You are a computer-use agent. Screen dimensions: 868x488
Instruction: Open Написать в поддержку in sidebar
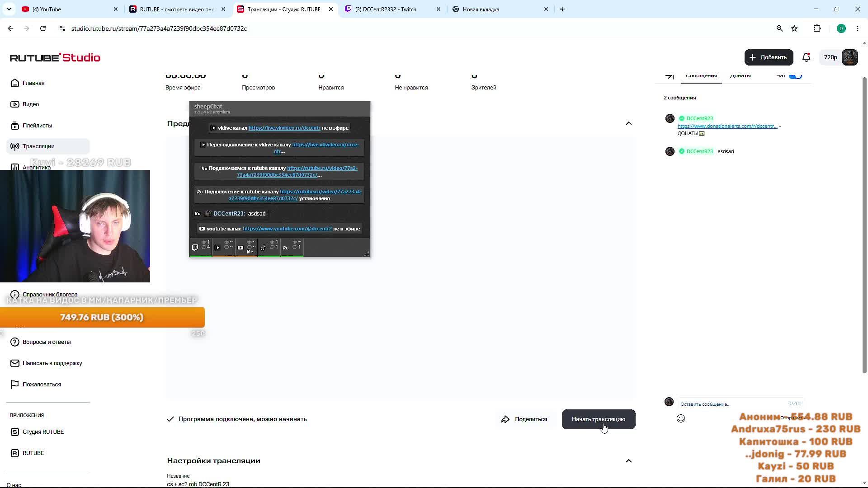click(x=52, y=363)
